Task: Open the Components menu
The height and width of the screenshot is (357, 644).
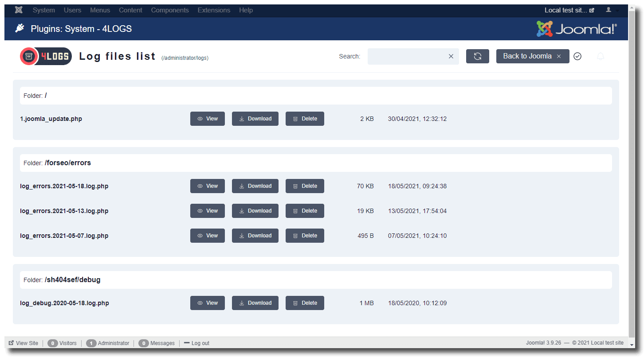Action: tap(170, 10)
